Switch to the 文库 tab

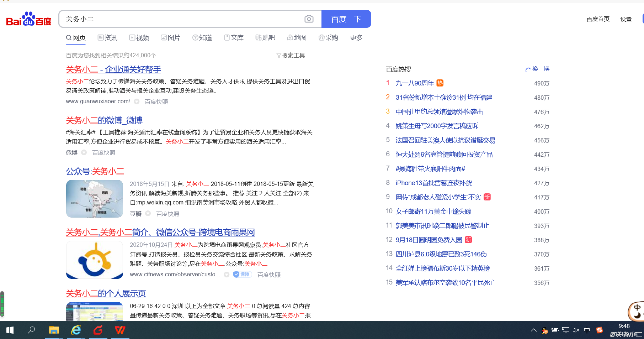(234, 38)
